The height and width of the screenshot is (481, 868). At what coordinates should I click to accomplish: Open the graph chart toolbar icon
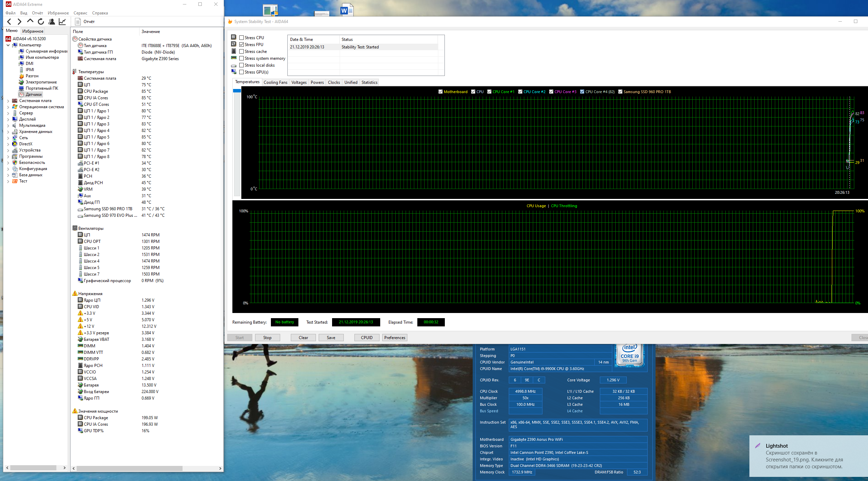(x=62, y=22)
